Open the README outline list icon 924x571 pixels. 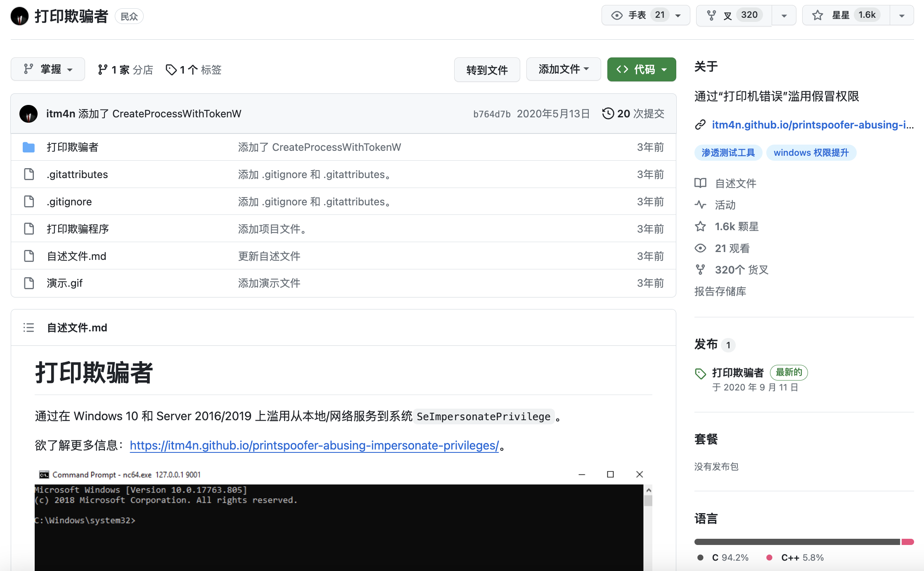[28, 328]
